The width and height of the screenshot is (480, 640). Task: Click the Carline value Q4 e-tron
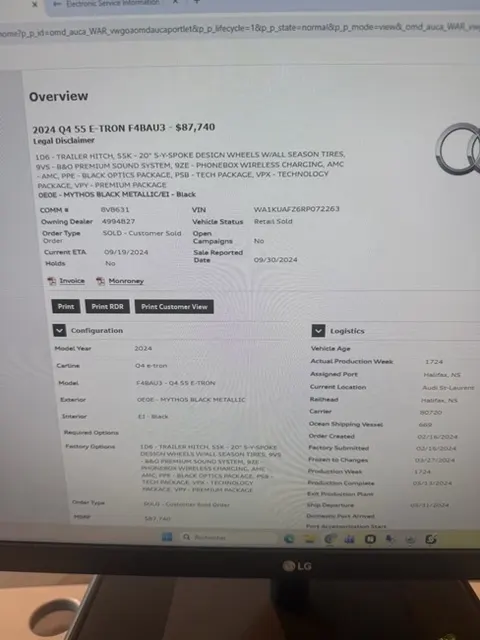point(151,365)
